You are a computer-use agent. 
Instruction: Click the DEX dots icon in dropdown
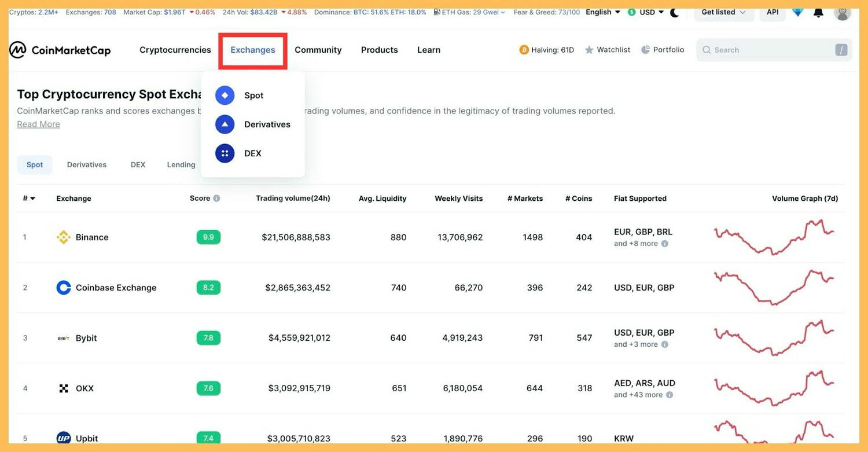[225, 153]
